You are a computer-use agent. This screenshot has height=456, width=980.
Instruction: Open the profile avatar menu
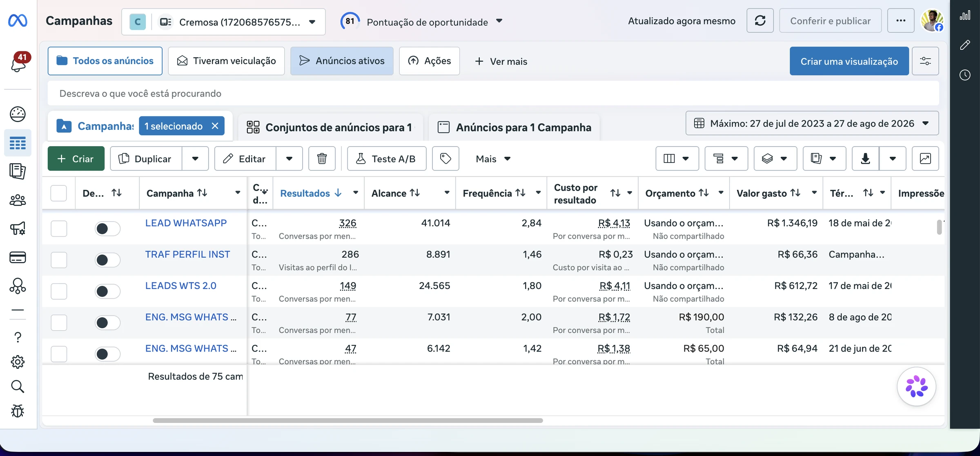tap(932, 20)
